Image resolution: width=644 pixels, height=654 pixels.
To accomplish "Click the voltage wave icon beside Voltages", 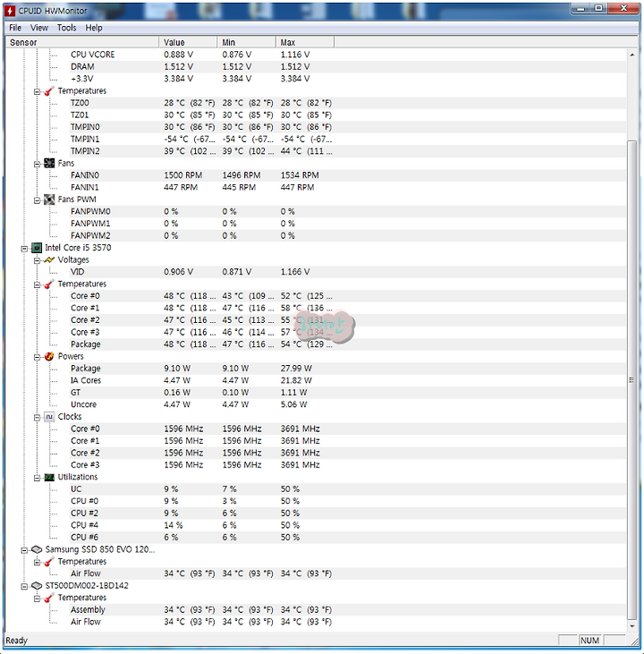I will point(49,259).
